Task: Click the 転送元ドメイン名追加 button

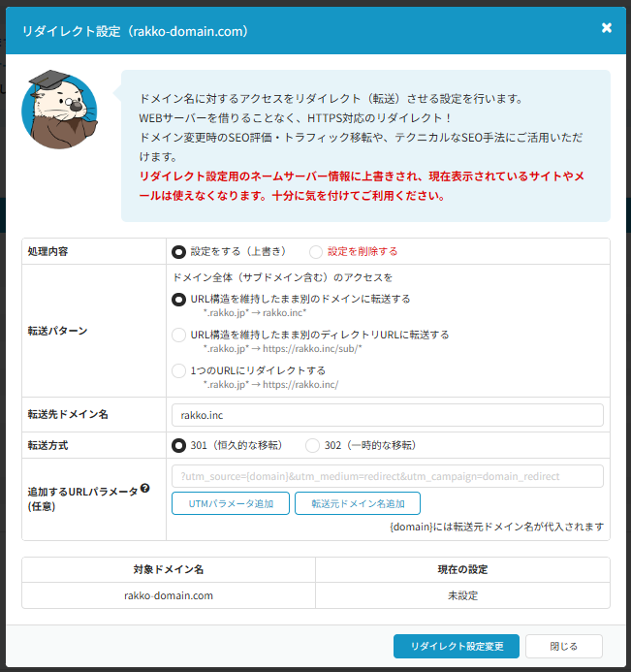Action: tap(359, 503)
